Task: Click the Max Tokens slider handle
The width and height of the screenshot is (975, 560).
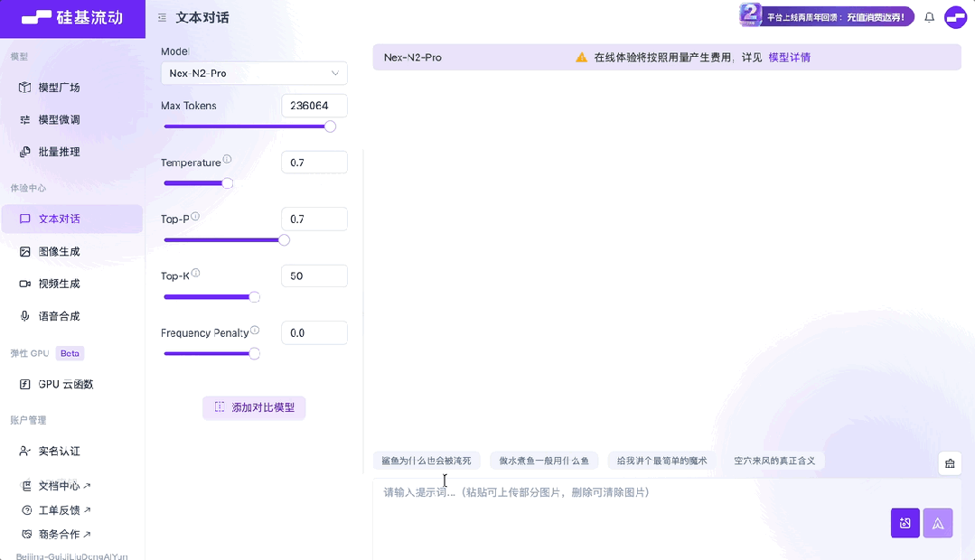Action: click(330, 126)
